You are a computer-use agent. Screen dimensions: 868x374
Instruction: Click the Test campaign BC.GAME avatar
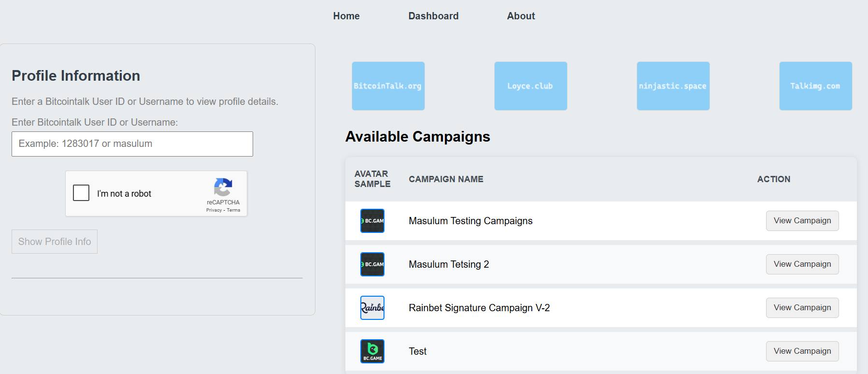click(372, 351)
